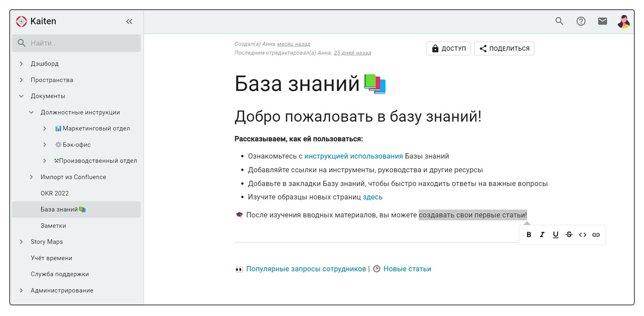The height and width of the screenshot is (316, 644).
Task: Collapse the Документы tree section
Action: pos(21,96)
